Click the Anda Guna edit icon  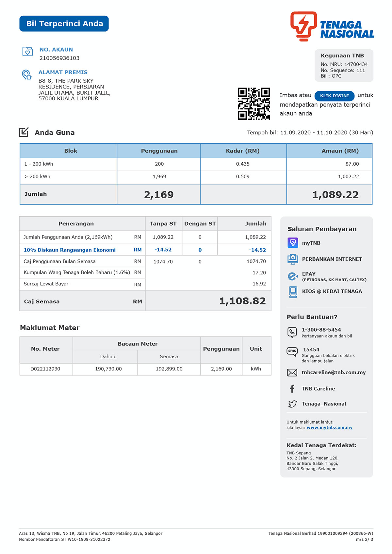click(x=24, y=132)
